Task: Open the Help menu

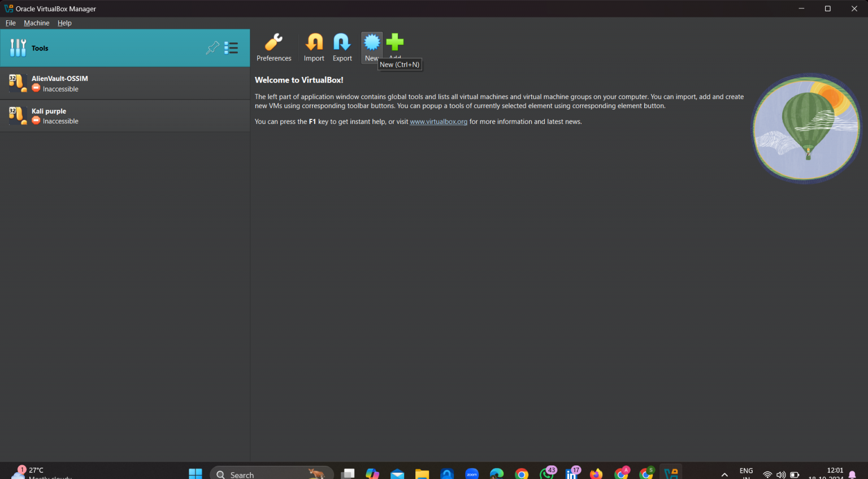Action: (x=64, y=23)
